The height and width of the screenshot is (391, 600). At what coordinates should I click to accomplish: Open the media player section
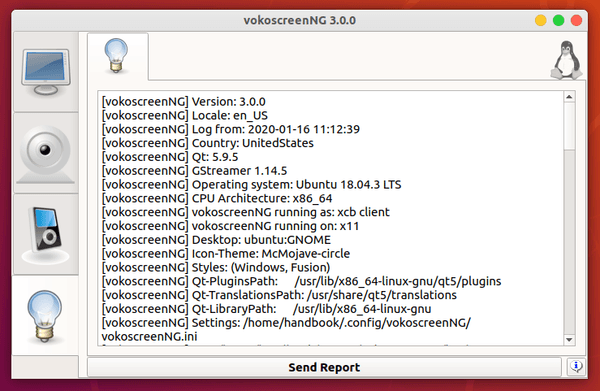46,234
